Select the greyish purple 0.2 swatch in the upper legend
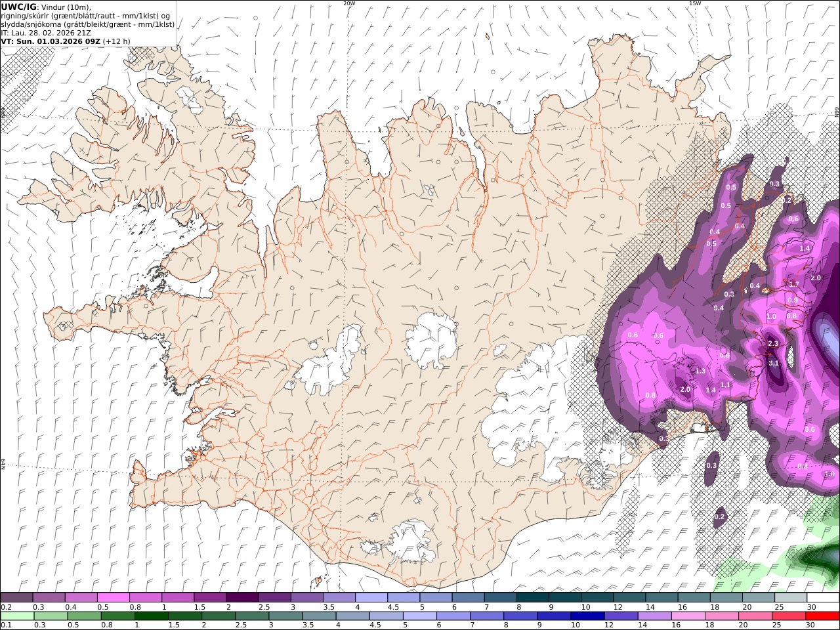840x630 pixels. [x=16, y=598]
